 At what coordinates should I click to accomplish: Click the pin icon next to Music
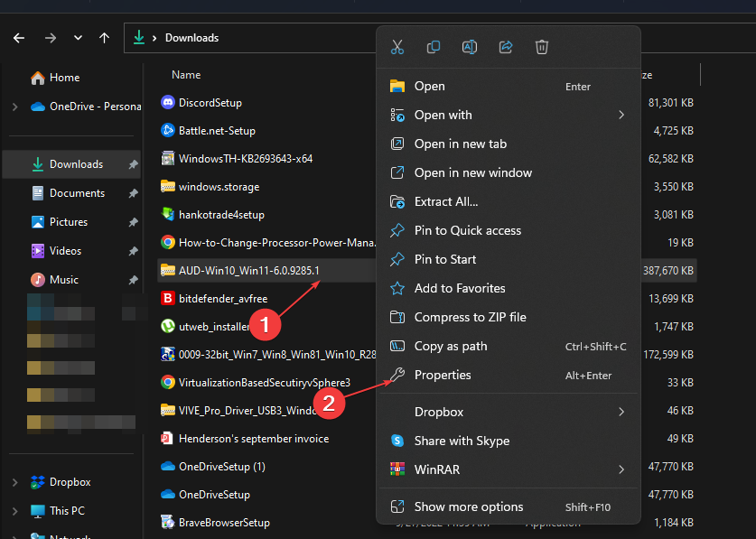(x=133, y=280)
